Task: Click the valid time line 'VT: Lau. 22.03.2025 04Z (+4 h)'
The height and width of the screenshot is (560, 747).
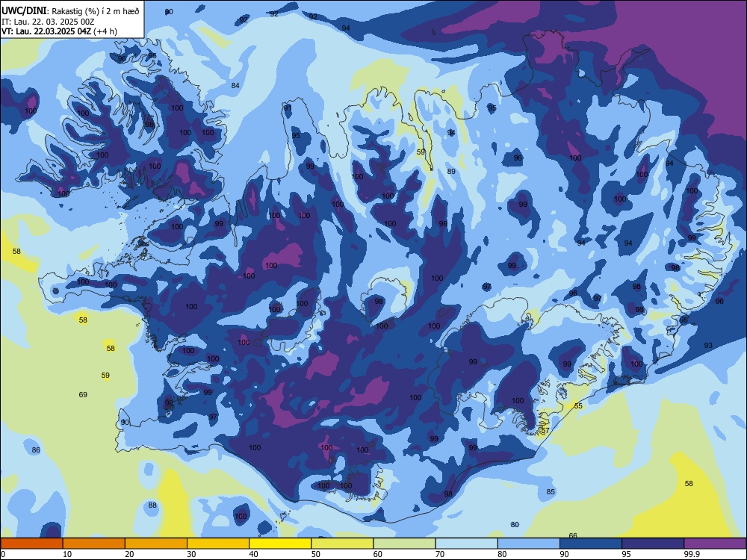Action: pos(59,31)
